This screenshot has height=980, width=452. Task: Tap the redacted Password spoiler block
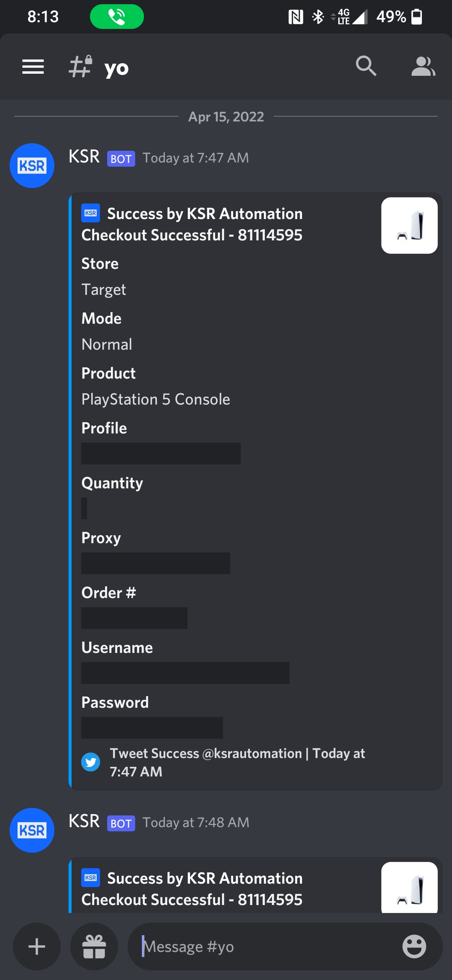pyautogui.click(x=152, y=728)
